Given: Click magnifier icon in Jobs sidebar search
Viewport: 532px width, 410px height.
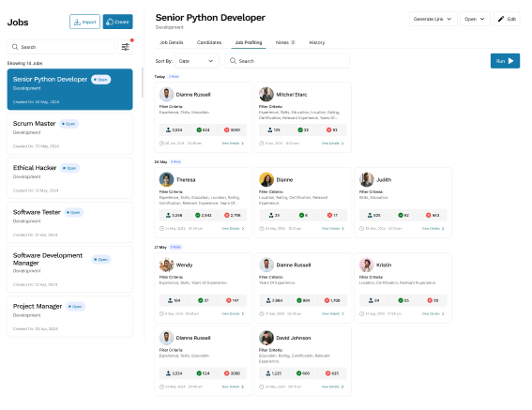Looking at the screenshot, I should point(15,47).
